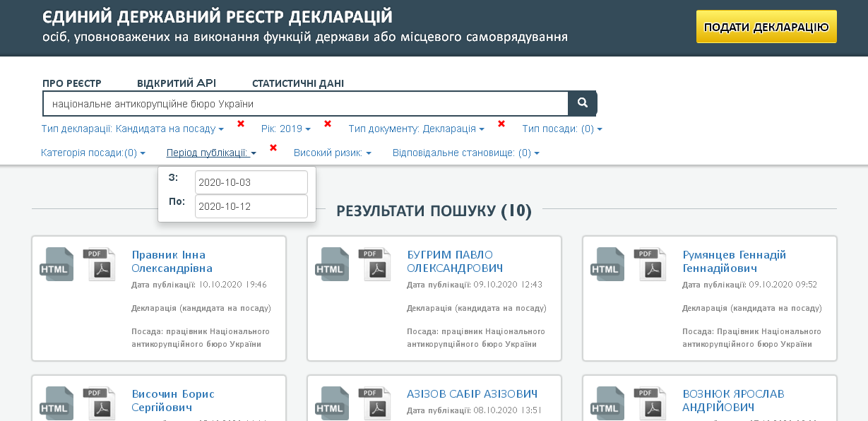
Task: Click the site title 'ЄДИНИЙ ДЕРЖАВНИЙ РЕЄСТР ДЕКЛАРАЦІЙ'
Action: point(218,17)
